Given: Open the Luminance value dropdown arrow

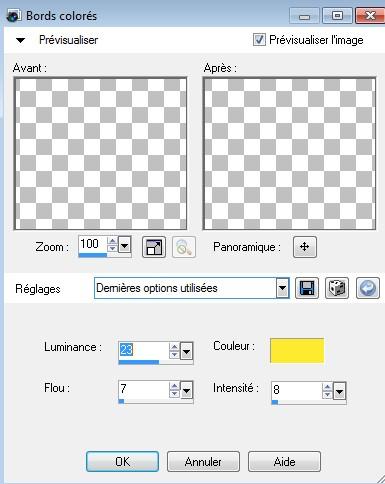Looking at the screenshot, I should [x=186, y=351].
